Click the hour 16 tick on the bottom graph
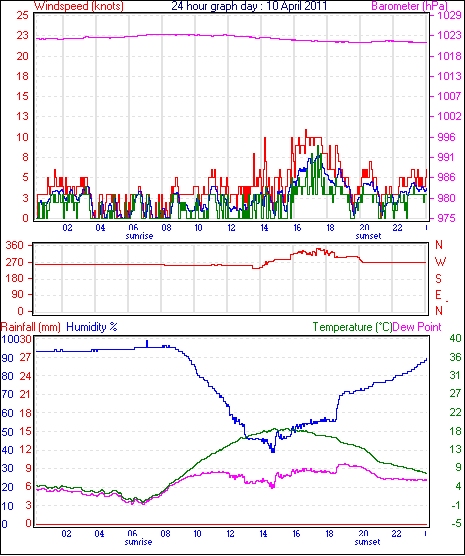465x556 pixels. point(296,534)
